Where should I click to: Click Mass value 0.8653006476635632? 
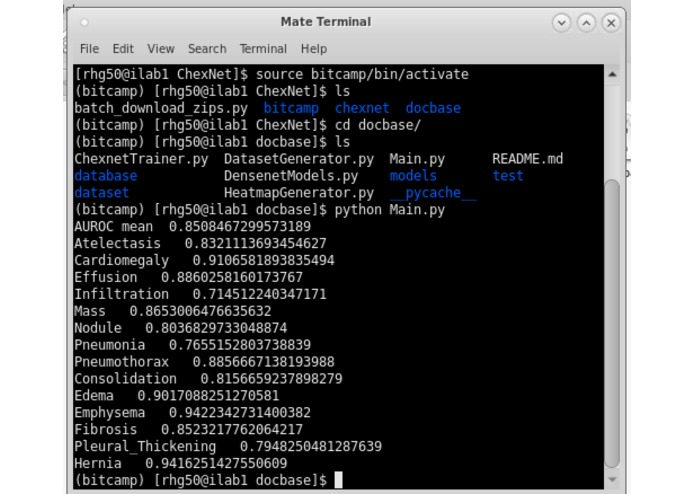tap(200, 311)
